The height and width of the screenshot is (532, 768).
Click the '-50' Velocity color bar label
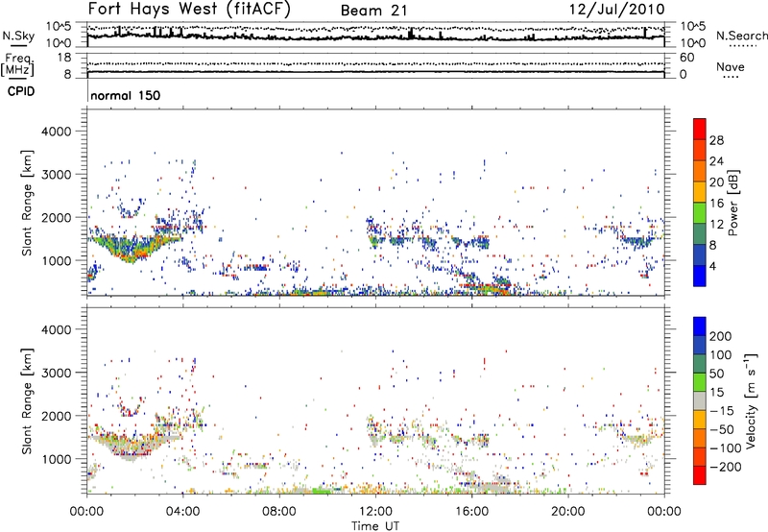[x=722, y=429]
